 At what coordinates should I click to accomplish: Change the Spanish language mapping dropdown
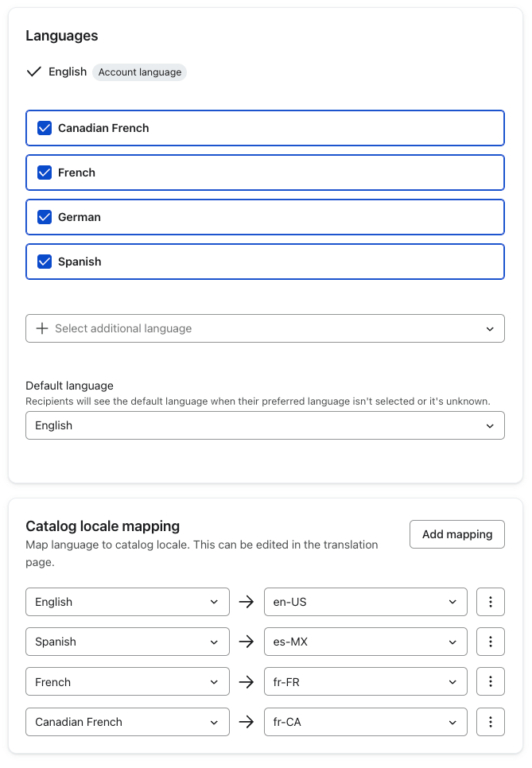coord(127,642)
